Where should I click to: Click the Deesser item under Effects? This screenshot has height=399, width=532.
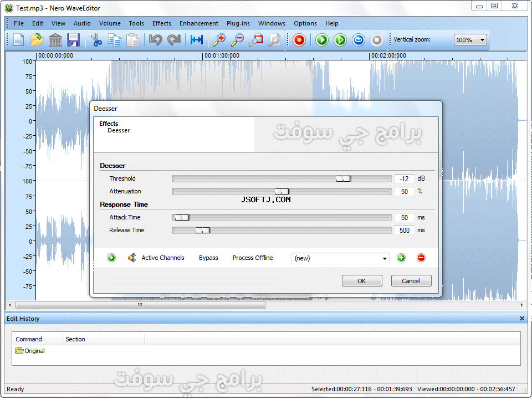coord(119,131)
